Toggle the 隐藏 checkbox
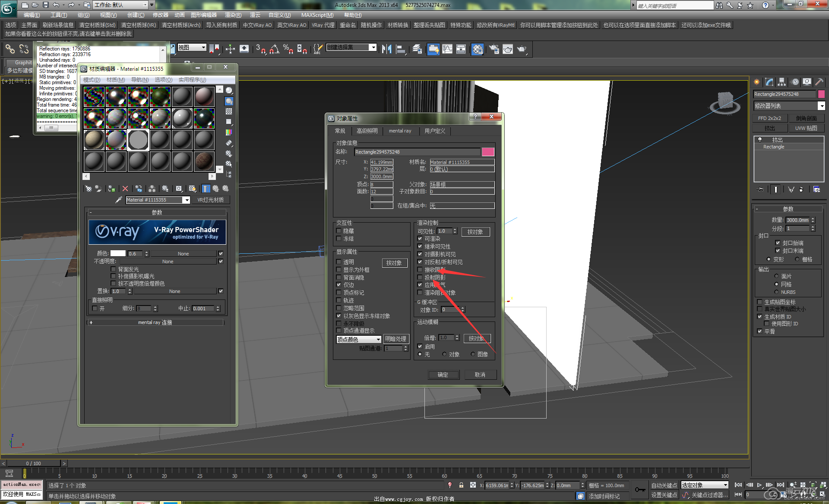 pyautogui.click(x=339, y=231)
